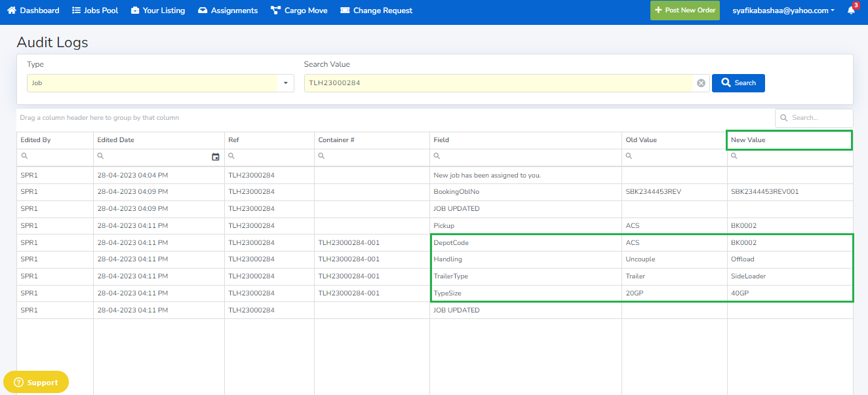This screenshot has height=395, width=868.
Task: Click the Post New Order button
Action: [x=684, y=10]
